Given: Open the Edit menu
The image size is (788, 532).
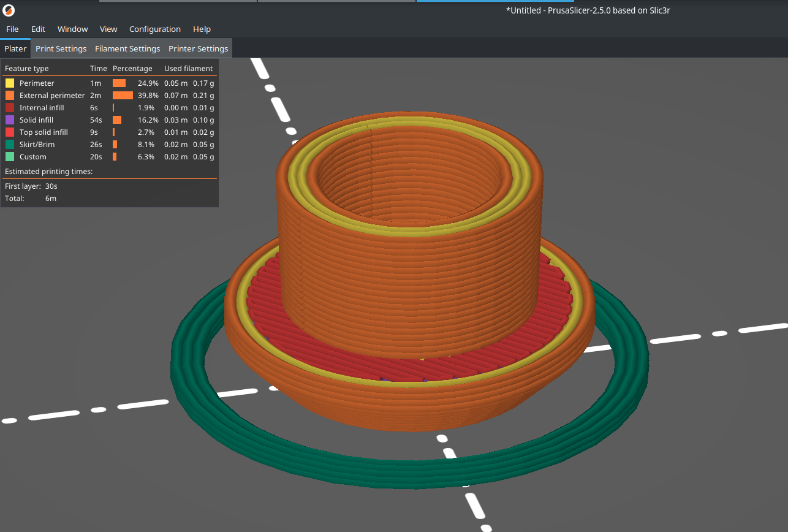Looking at the screenshot, I should click(x=38, y=29).
